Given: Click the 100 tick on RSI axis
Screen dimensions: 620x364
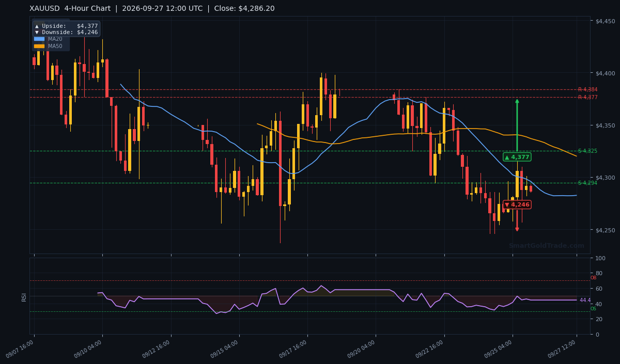Looking at the screenshot, I should pos(600,258).
